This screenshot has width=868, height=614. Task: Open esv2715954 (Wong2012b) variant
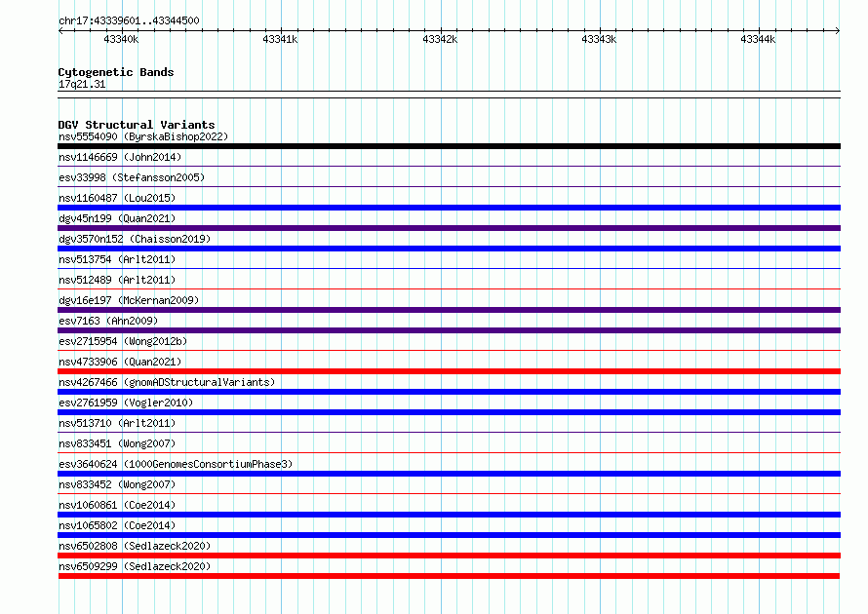click(123, 341)
